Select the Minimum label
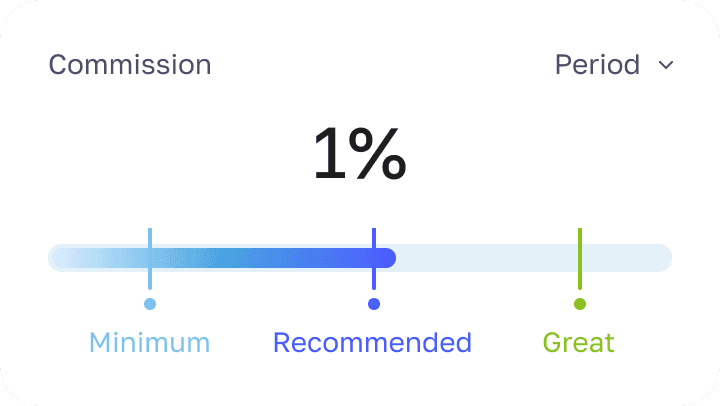 150,343
